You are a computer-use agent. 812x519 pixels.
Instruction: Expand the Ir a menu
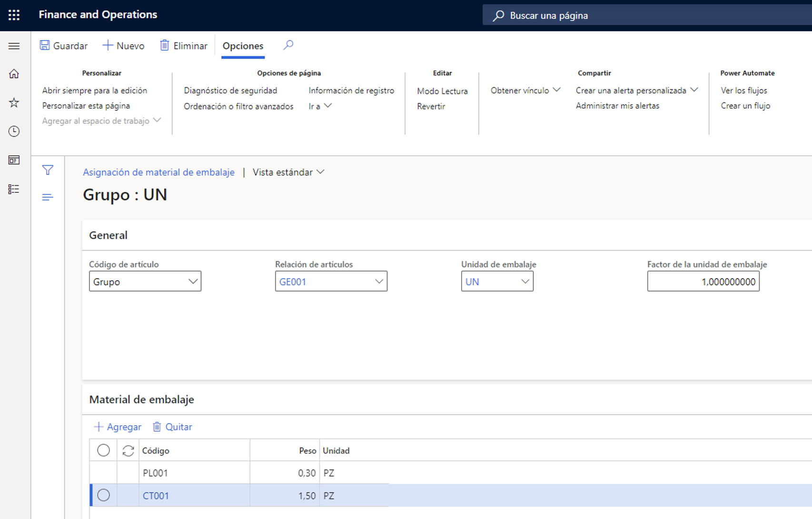click(x=320, y=106)
